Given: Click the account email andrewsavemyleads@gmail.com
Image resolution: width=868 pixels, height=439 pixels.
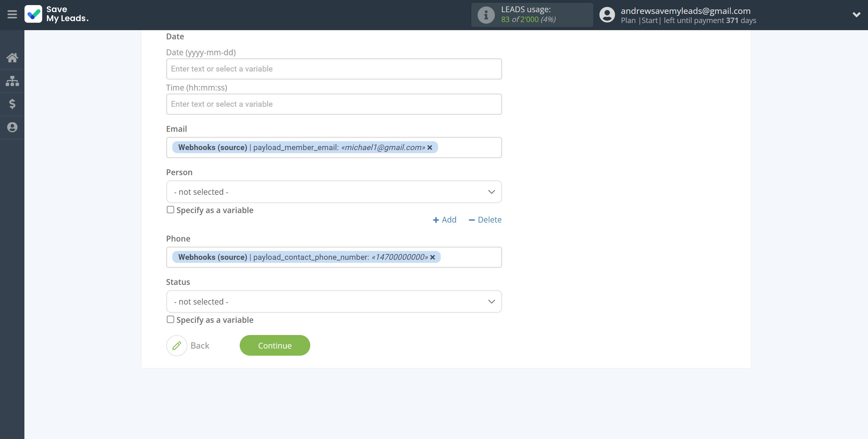Looking at the screenshot, I should tap(686, 11).
